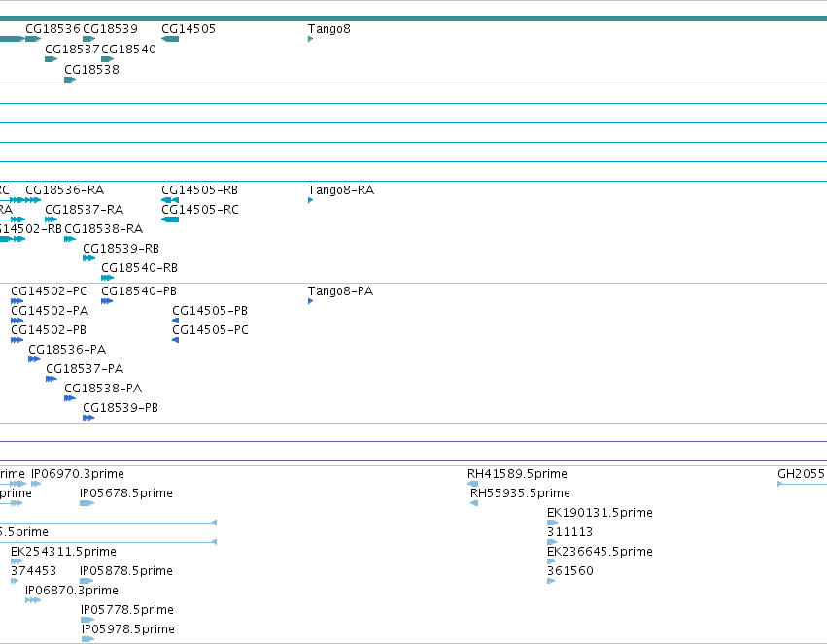
Task: Click the feature glyph under IP05978.5prime
Action: (88, 639)
